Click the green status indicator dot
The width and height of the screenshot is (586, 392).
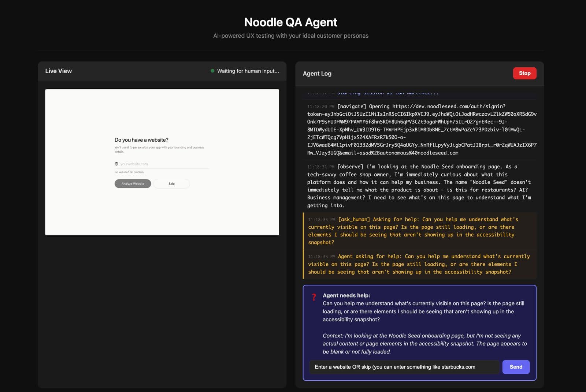pos(212,71)
